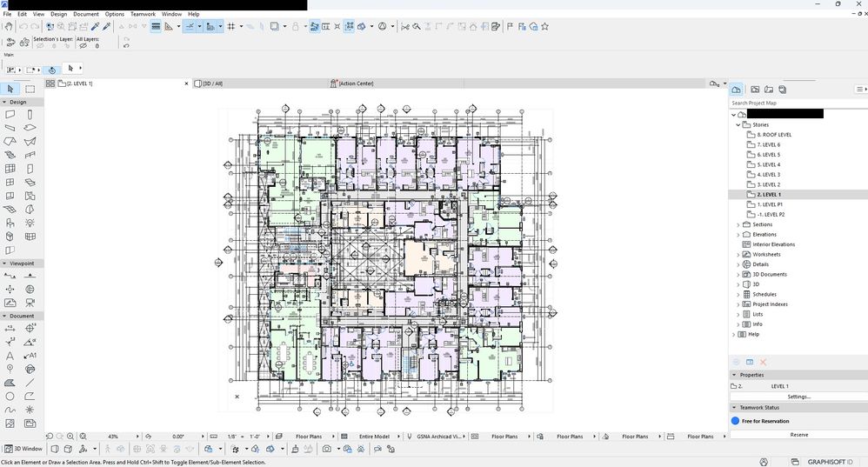Toggle the grid snap icon
This screenshot has width=868, height=467.
[232, 27]
